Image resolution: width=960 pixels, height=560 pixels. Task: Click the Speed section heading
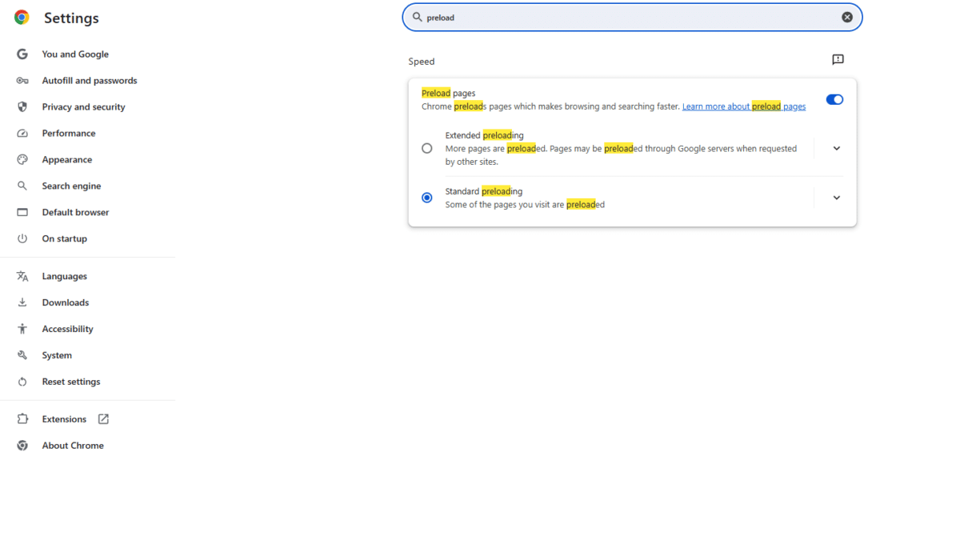click(x=422, y=62)
